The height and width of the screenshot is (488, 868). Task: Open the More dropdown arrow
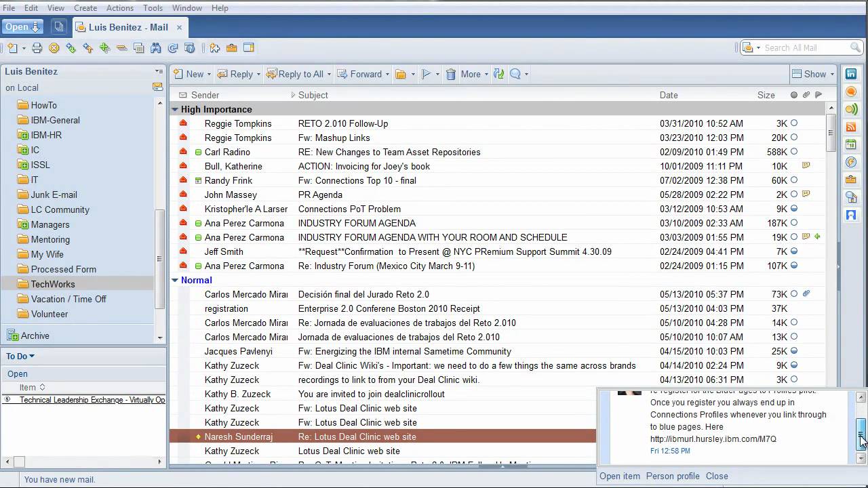pos(486,75)
